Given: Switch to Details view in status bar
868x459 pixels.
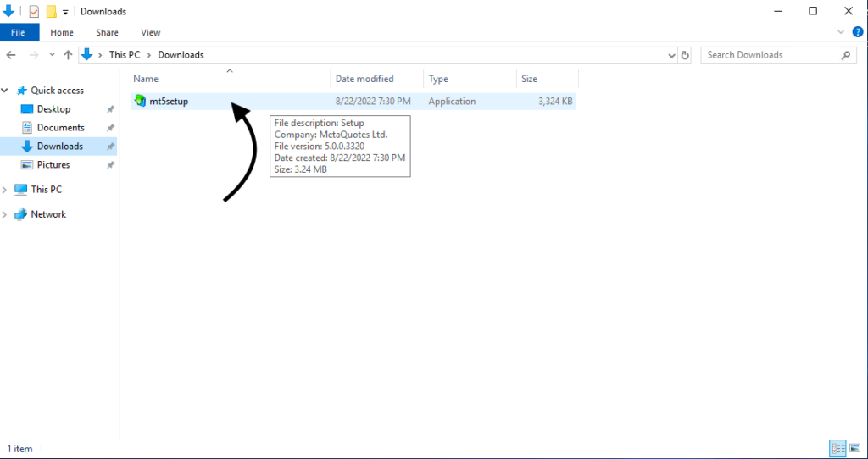Looking at the screenshot, I should 837,447.
